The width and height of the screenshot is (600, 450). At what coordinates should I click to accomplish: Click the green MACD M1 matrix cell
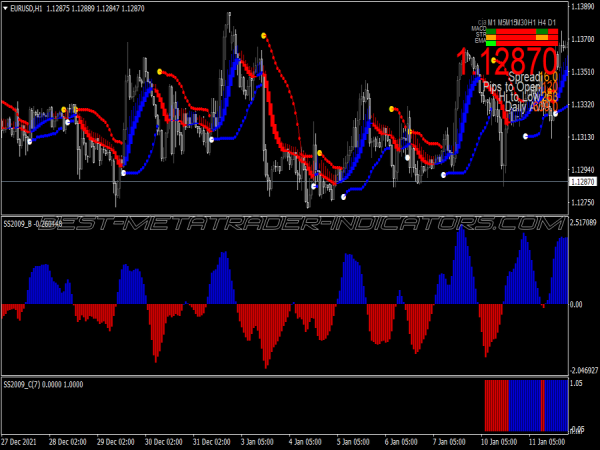pyautogui.click(x=491, y=31)
